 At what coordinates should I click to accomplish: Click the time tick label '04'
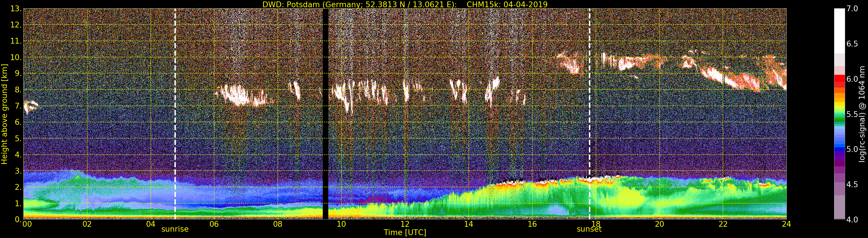[151, 224]
